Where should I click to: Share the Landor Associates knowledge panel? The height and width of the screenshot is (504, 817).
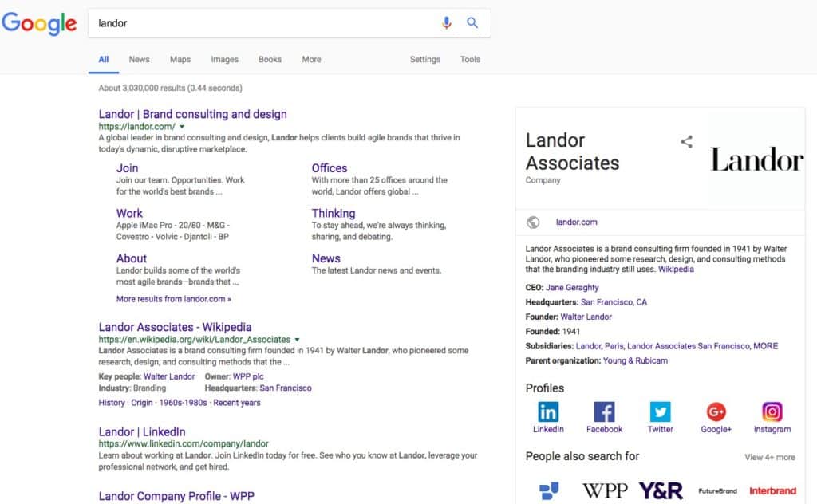click(x=687, y=142)
